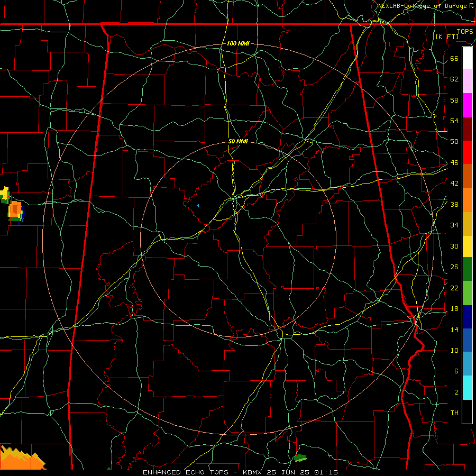Image resolution: width=476 pixels, height=476 pixels.
Task: Click the "100 NMI" range ring label
Action: [x=238, y=43]
